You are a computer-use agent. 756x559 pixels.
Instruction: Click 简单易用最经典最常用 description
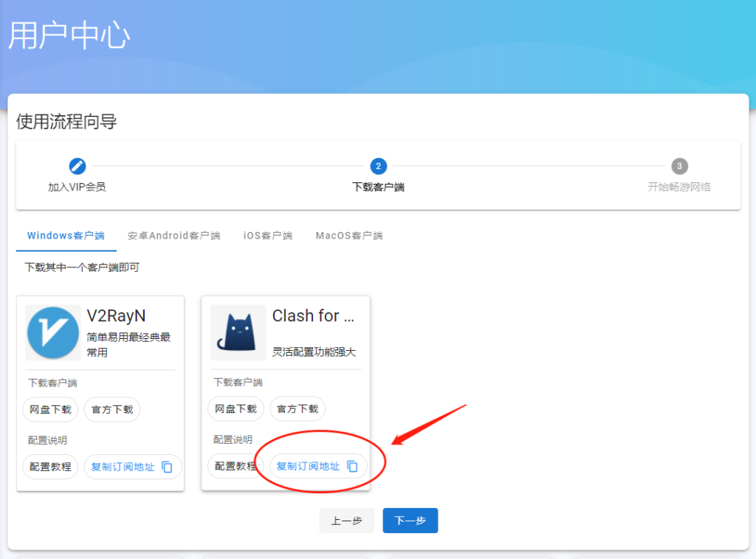(x=128, y=345)
